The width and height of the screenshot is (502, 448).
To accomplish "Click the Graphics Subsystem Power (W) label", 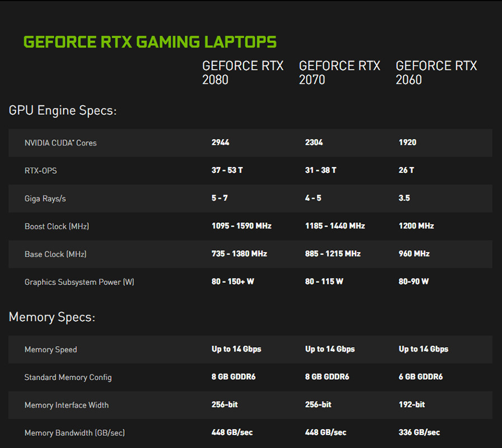I will [x=79, y=282].
